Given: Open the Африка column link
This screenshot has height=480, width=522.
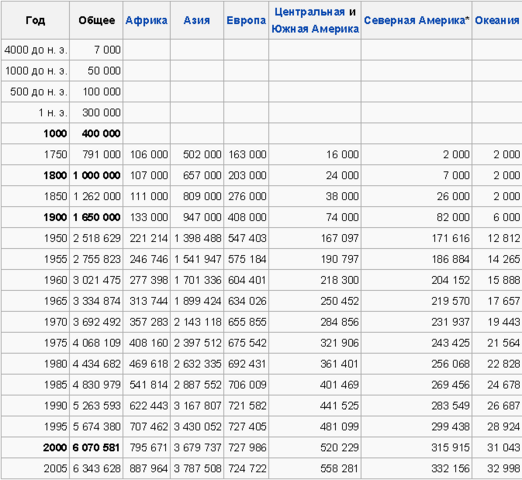Looking at the screenshot, I should coord(146,20).
